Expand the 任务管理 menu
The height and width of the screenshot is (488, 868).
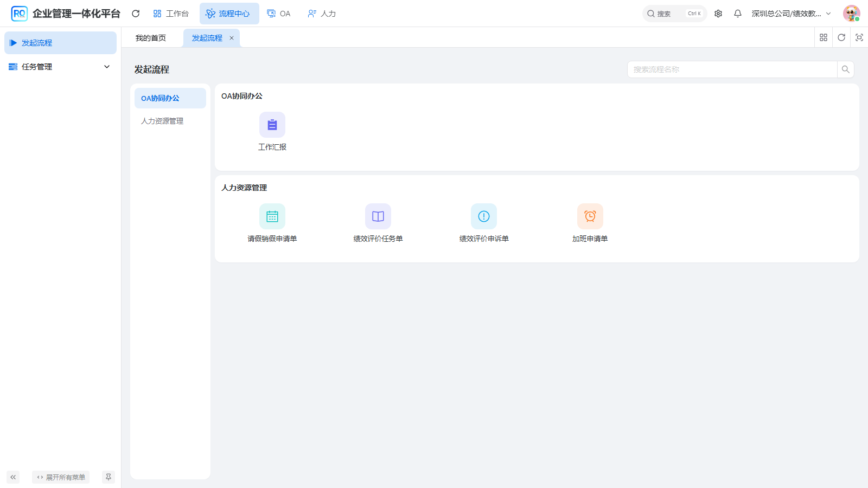pos(60,67)
